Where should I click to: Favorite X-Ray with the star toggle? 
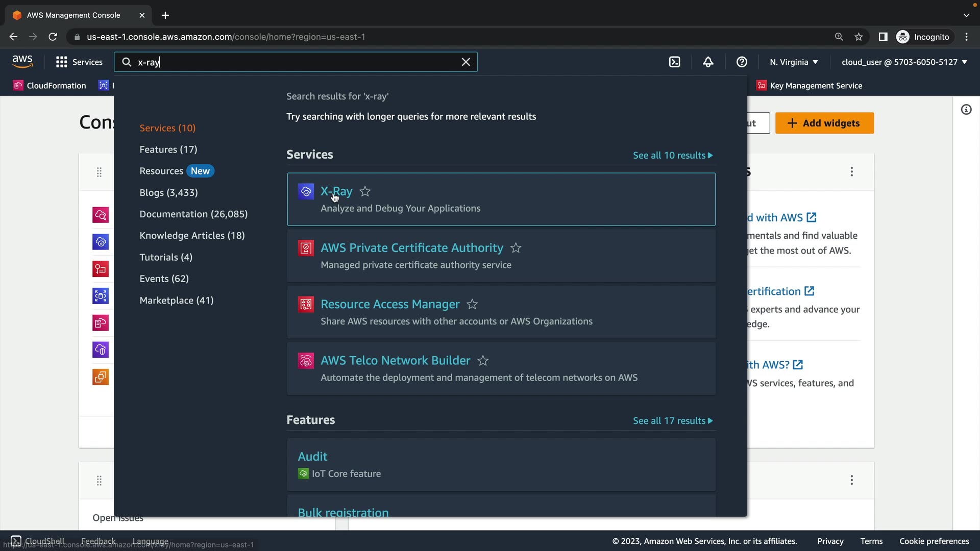365,192
